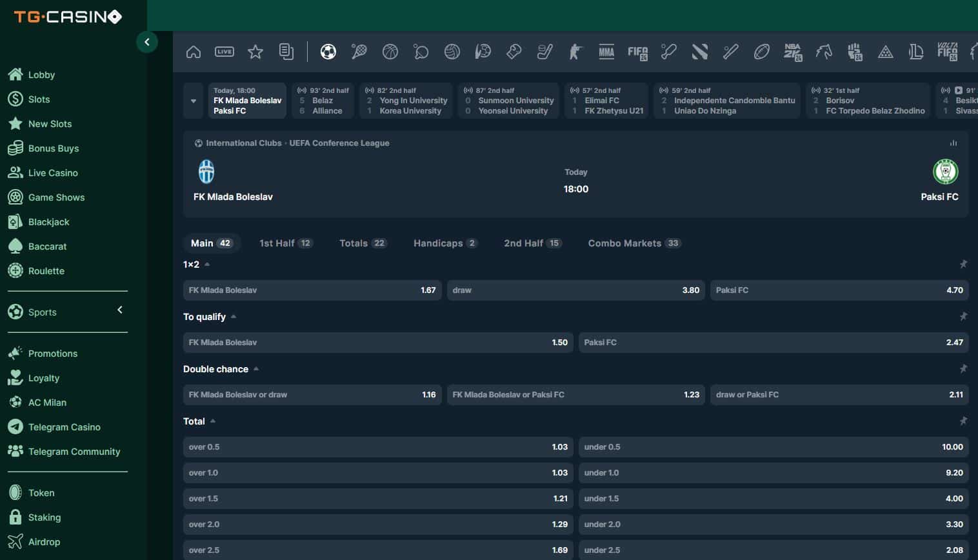The width and height of the screenshot is (978, 560).
Task: Collapse the Sports sidebar submenu chevron
Action: point(120,310)
